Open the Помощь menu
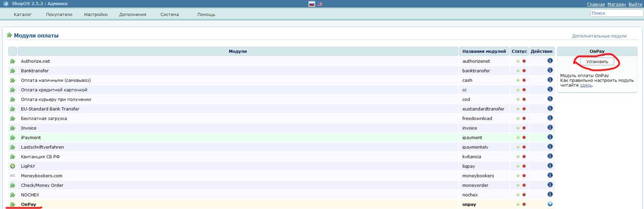644x209 pixels. tap(206, 14)
